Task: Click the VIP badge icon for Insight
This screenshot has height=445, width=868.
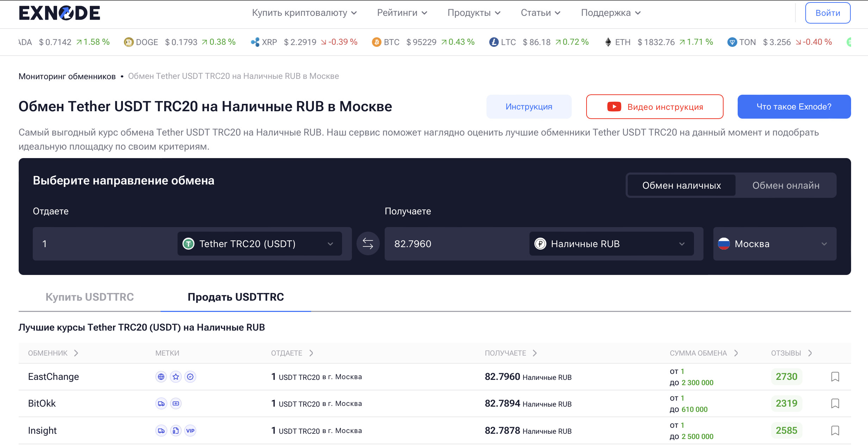Action: [x=190, y=431]
